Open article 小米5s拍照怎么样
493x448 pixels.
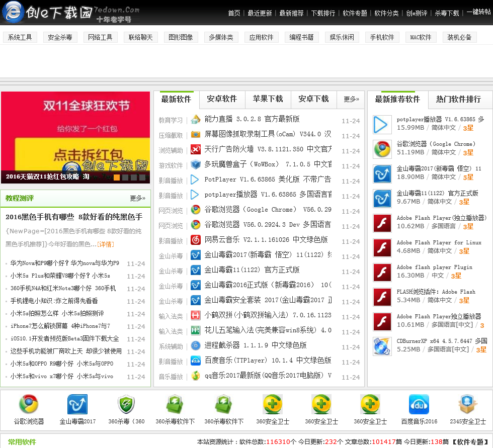click(x=57, y=314)
